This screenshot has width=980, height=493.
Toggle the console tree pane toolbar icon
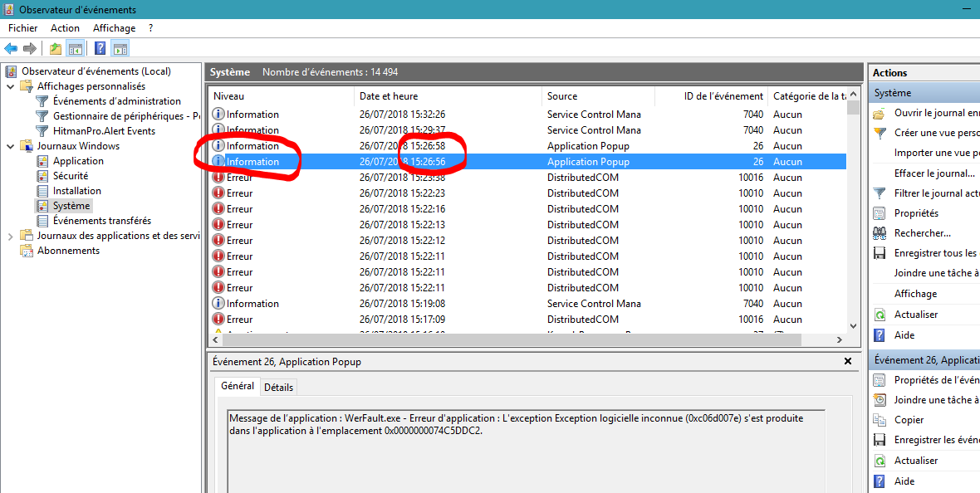(x=76, y=48)
